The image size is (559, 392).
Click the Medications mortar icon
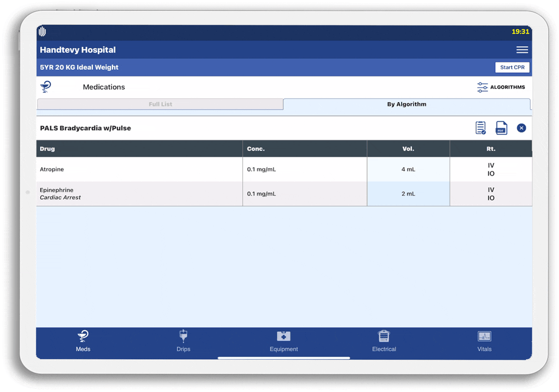[46, 87]
